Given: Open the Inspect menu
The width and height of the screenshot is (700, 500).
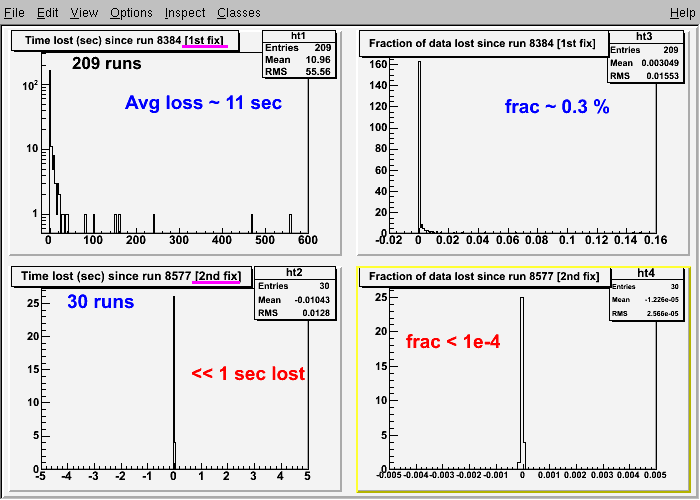Looking at the screenshot, I should (185, 13).
